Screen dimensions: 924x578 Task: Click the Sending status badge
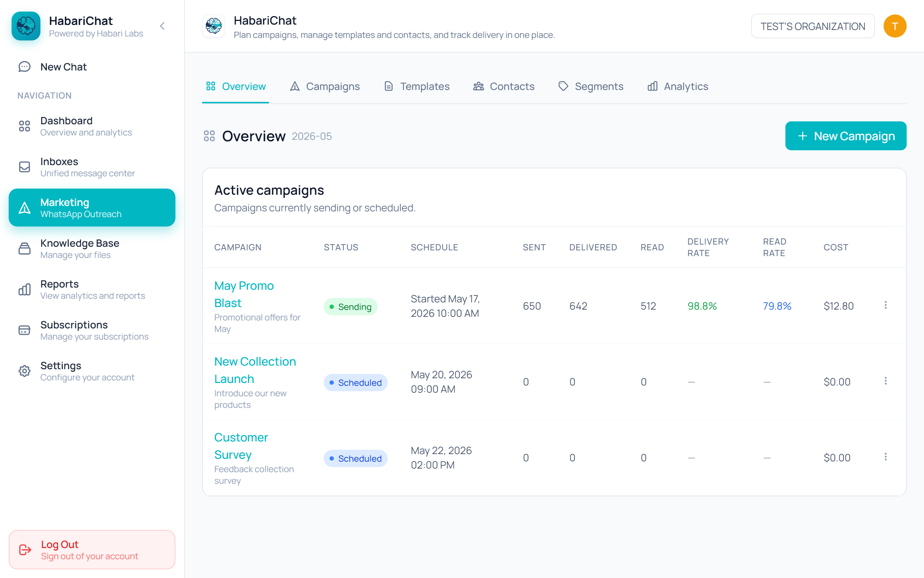coord(350,307)
